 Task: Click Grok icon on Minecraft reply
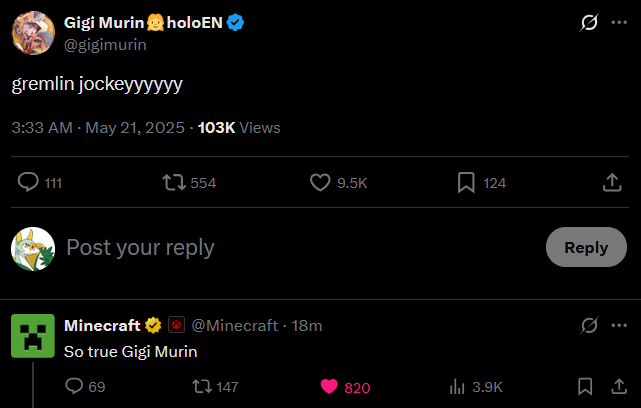[x=589, y=325]
